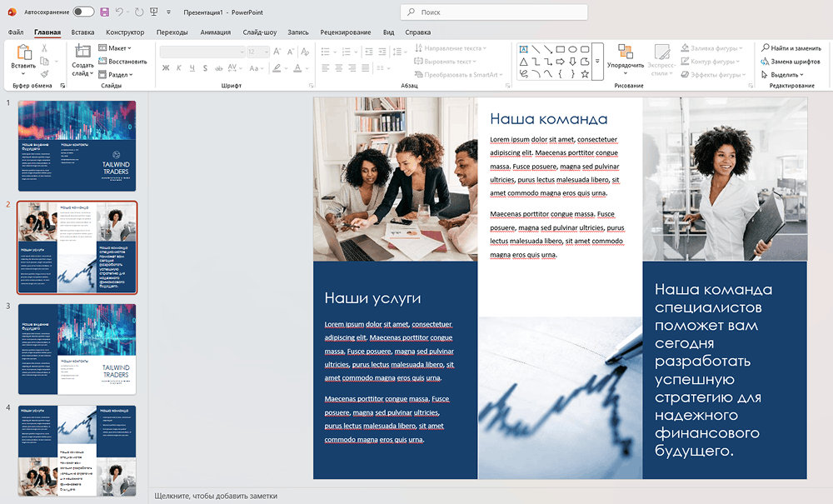Image resolution: width=833 pixels, height=504 pixels.
Task: Open the Макет layout dropdown
Action: (x=115, y=48)
